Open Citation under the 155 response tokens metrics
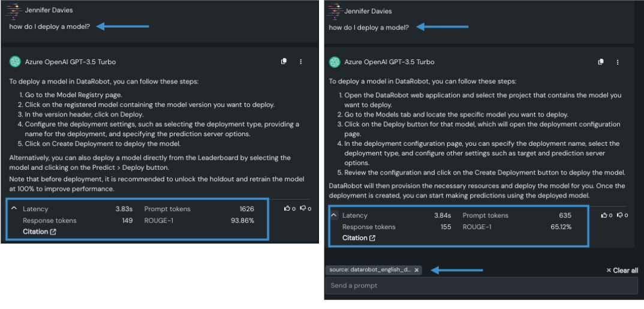Image resolution: width=644 pixels, height=309 pixels. coord(359,238)
